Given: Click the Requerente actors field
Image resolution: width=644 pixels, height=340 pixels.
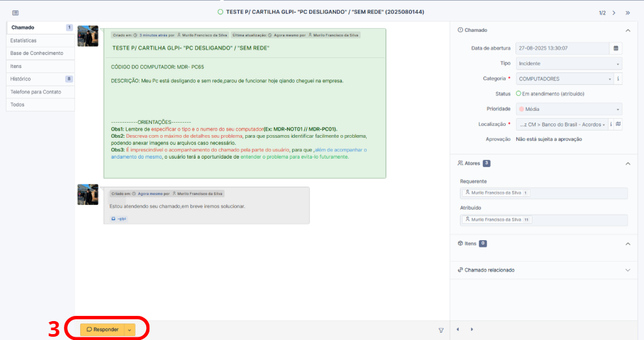Looking at the screenshot, I should click(x=544, y=193).
